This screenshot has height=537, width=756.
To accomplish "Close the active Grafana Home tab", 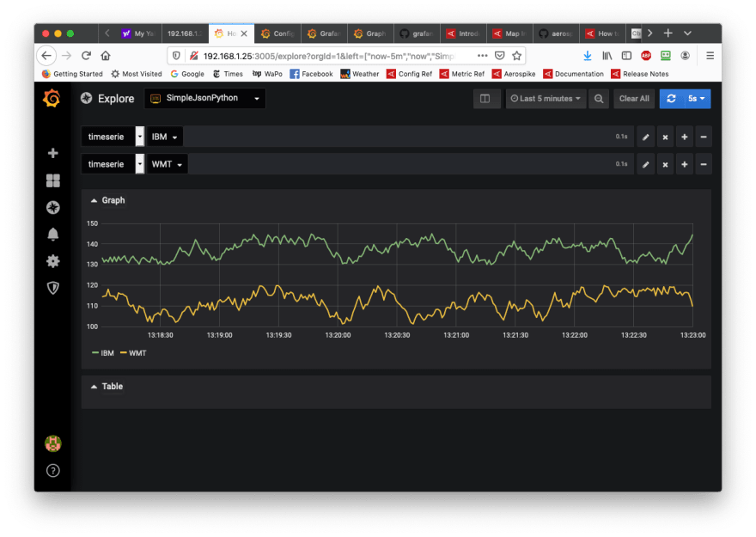I will (x=244, y=34).
